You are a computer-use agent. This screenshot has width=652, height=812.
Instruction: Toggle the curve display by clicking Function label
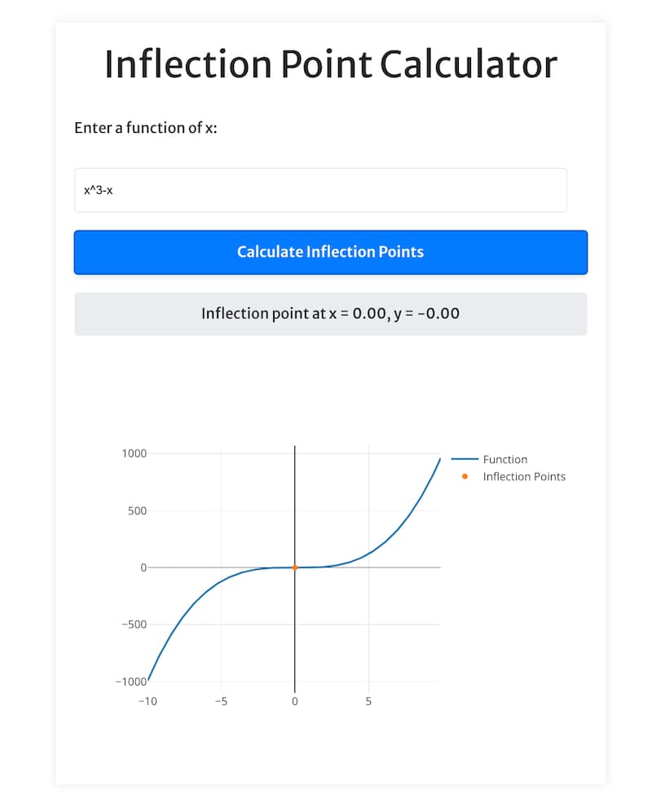[x=505, y=459]
